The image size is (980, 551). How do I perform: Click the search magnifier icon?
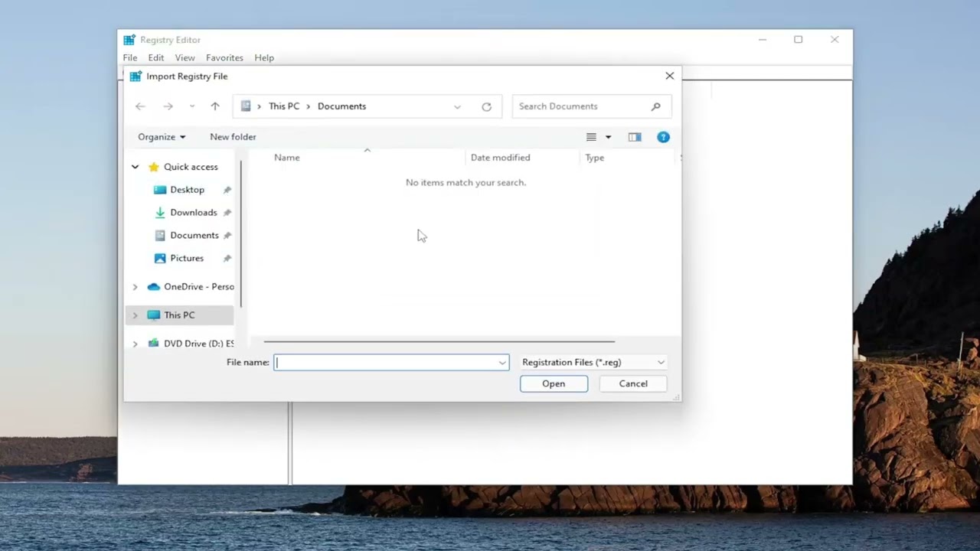(656, 106)
